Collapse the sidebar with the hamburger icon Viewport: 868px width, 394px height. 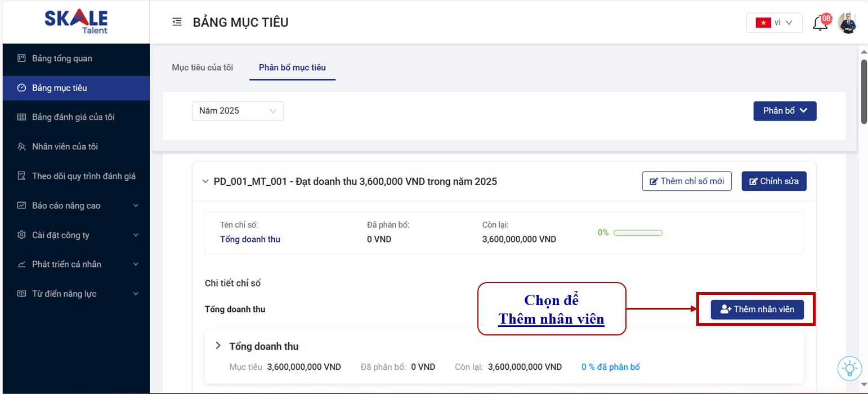click(x=177, y=22)
